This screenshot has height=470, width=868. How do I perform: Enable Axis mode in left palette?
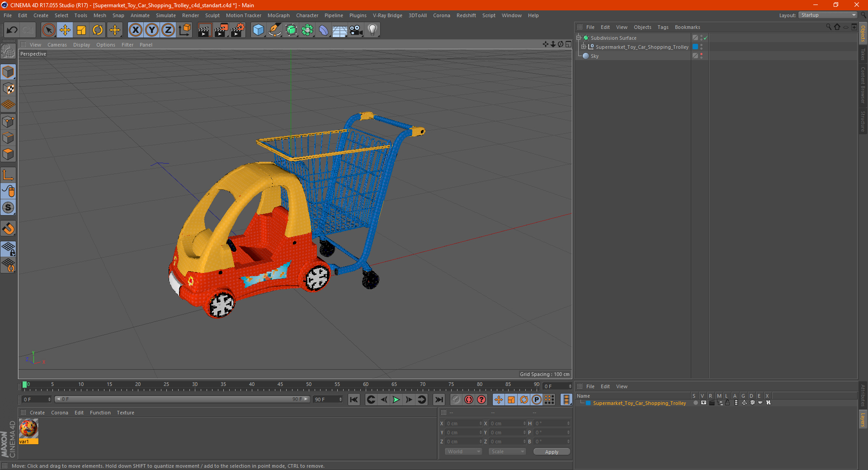point(8,175)
